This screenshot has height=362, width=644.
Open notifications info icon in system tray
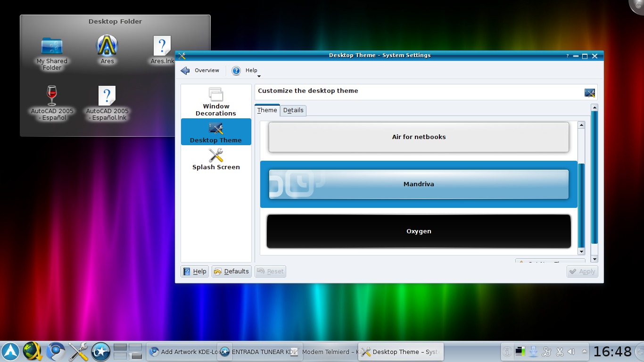point(507,352)
